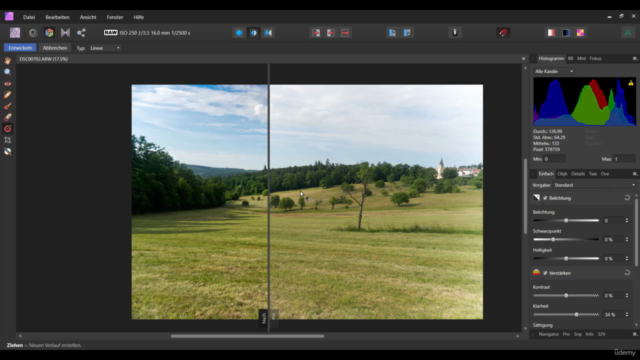Switch to the Details tab

578,174
